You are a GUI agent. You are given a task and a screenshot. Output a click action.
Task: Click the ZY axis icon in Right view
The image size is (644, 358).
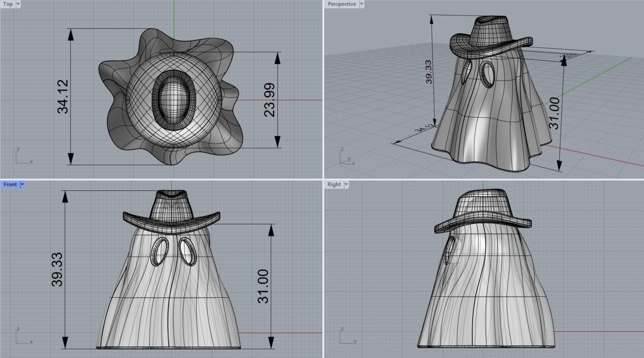[348, 336]
